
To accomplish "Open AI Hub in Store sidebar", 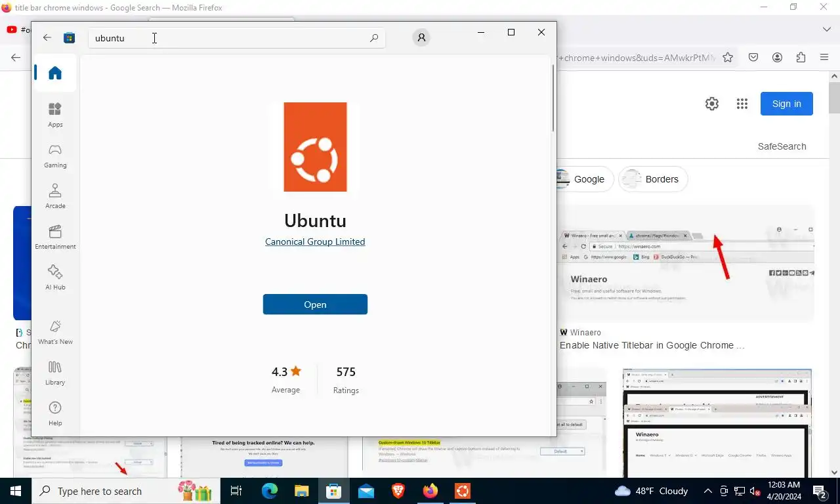I will pyautogui.click(x=55, y=278).
